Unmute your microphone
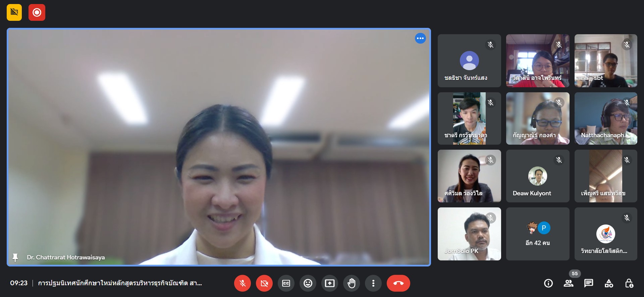Screen dimensions: 644x297 pos(242,283)
